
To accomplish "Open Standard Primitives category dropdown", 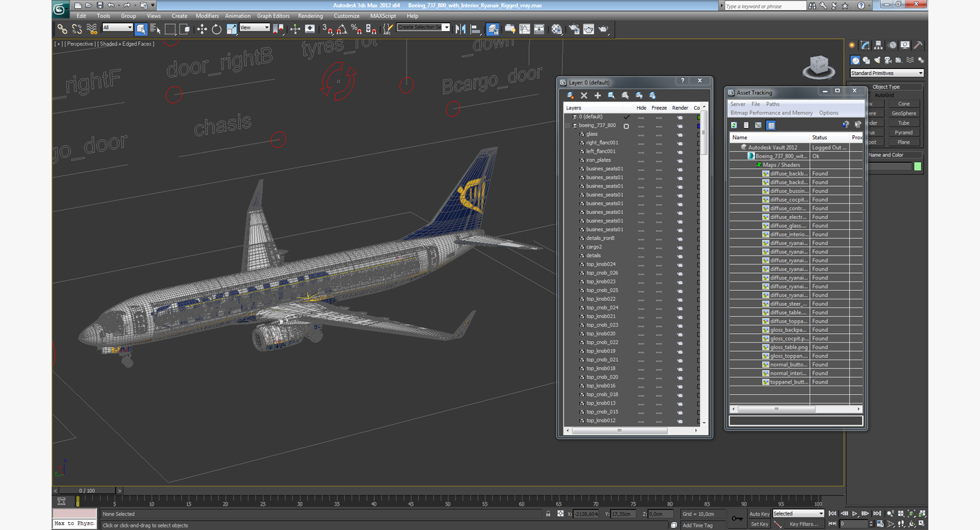I will click(887, 73).
